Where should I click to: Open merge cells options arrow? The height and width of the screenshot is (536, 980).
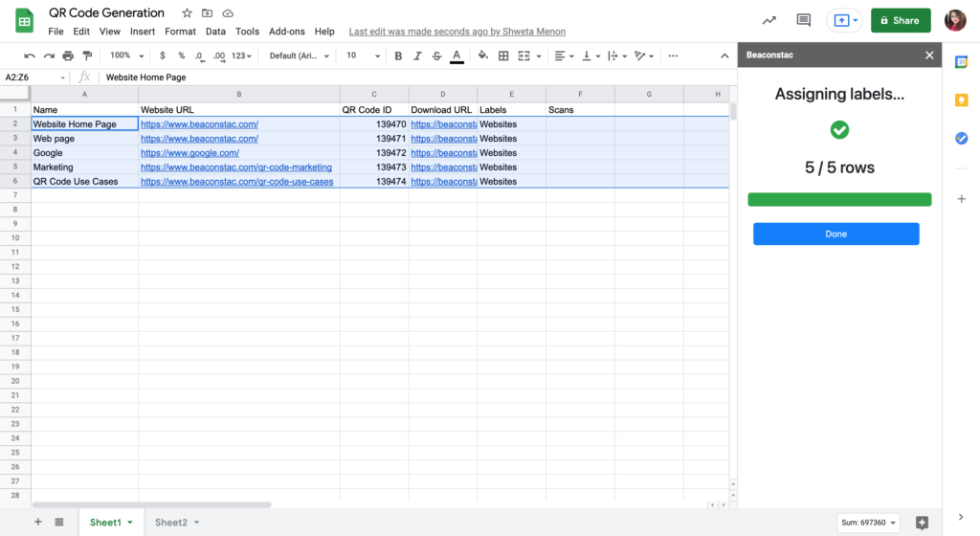[539, 56]
